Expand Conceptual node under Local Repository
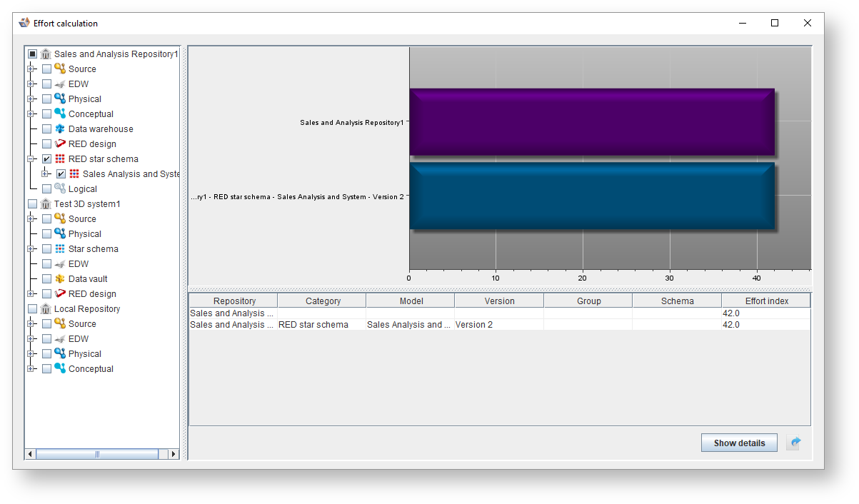This screenshot has width=859, height=504. pyautogui.click(x=31, y=369)
